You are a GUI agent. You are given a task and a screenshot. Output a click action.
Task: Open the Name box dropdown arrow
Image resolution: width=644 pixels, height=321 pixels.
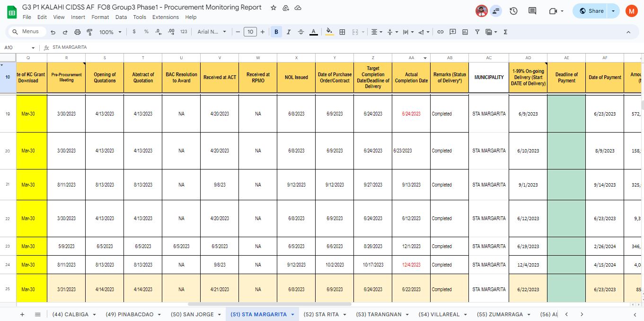click(33, 48)
